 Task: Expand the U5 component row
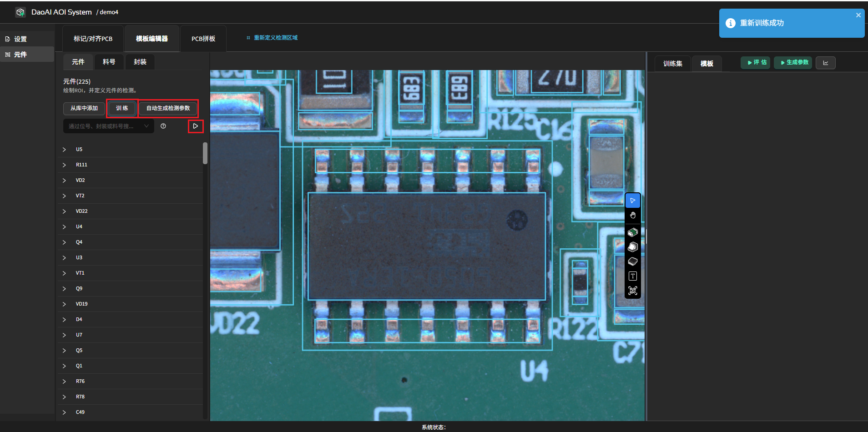coord(64,150)
